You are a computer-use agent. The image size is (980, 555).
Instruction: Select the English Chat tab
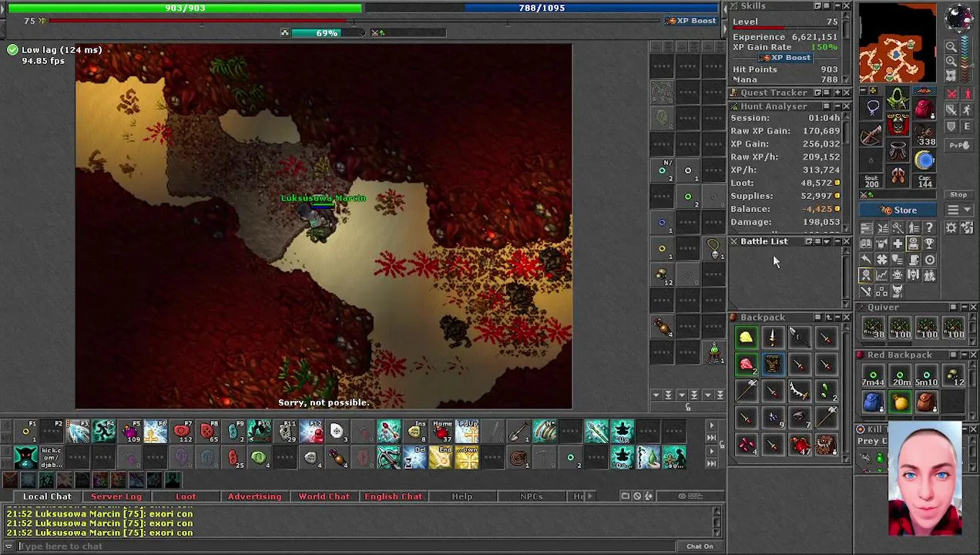tap(393, 496)
